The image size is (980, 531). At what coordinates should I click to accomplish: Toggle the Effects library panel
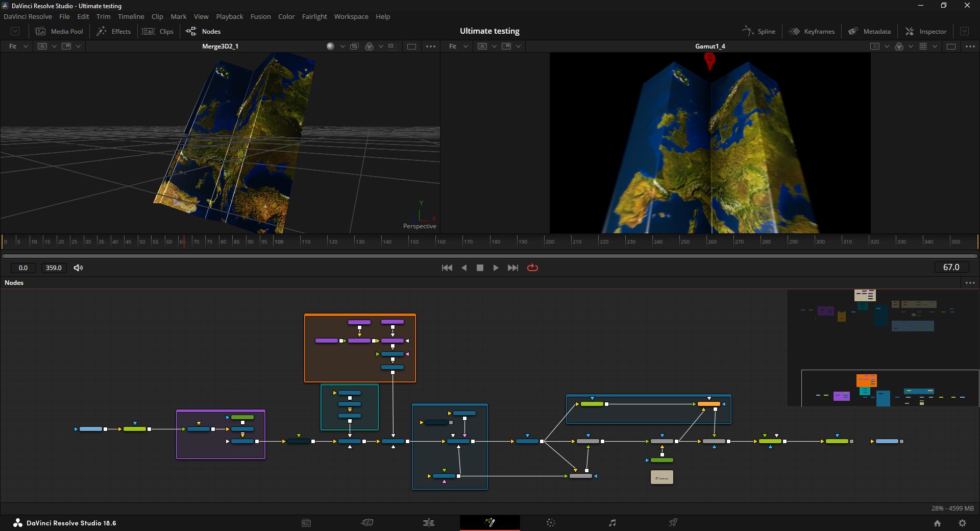tap(113, 31)
